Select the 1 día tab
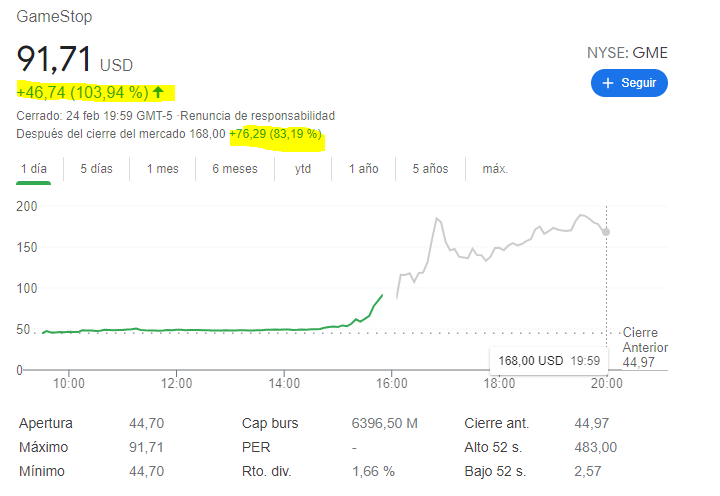The height and width of the screenshot is (496, 720). point(34,169)
